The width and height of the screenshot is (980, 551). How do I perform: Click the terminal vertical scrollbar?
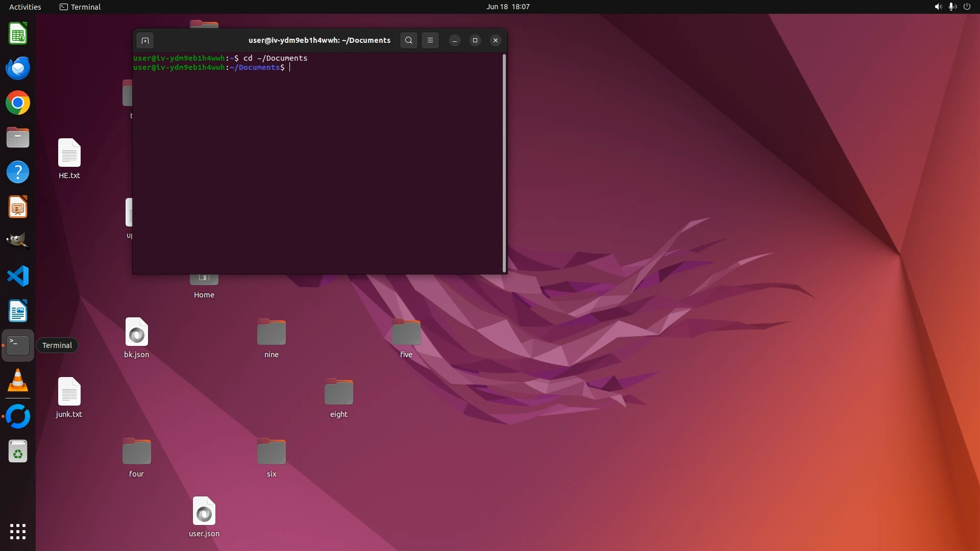[504, 163]
